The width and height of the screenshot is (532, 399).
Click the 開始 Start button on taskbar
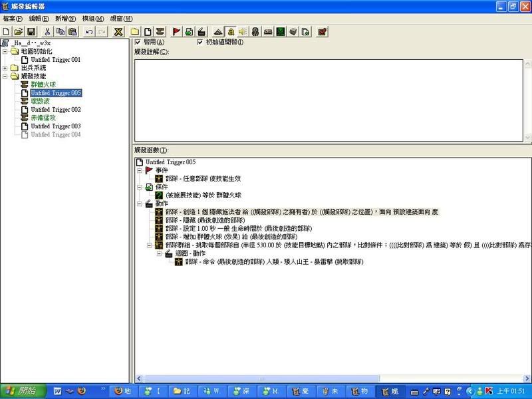pyautogui.click(x=22, y=390)
